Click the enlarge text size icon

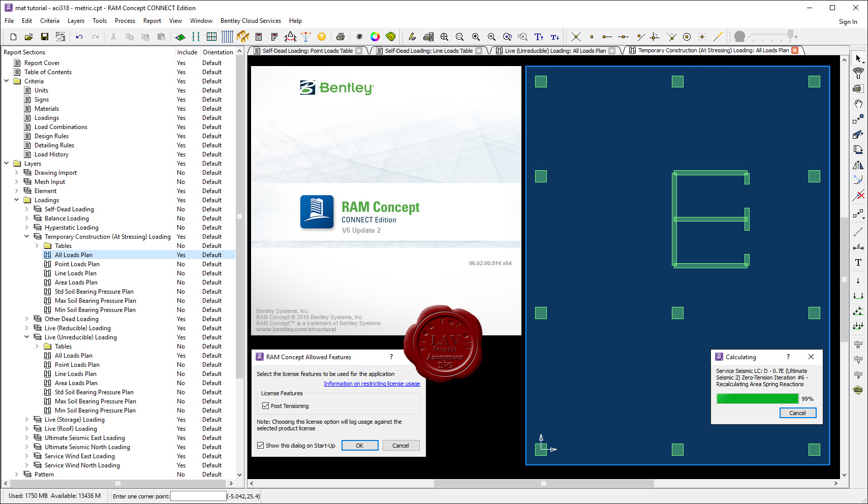539,37
